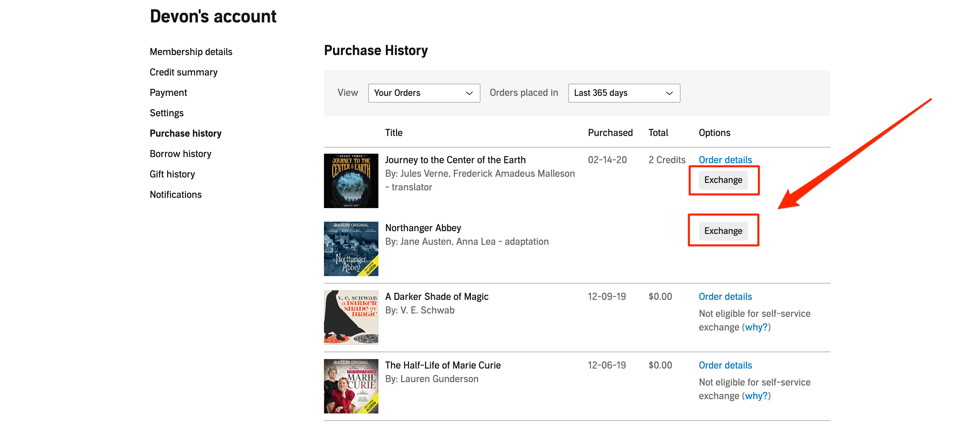Open Gift history section

point(172,174)
